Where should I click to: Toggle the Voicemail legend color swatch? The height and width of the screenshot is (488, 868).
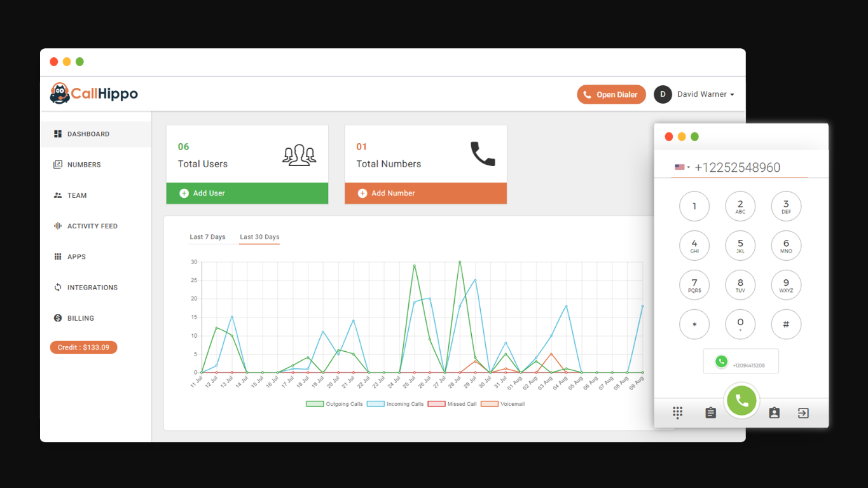(489, 404)
